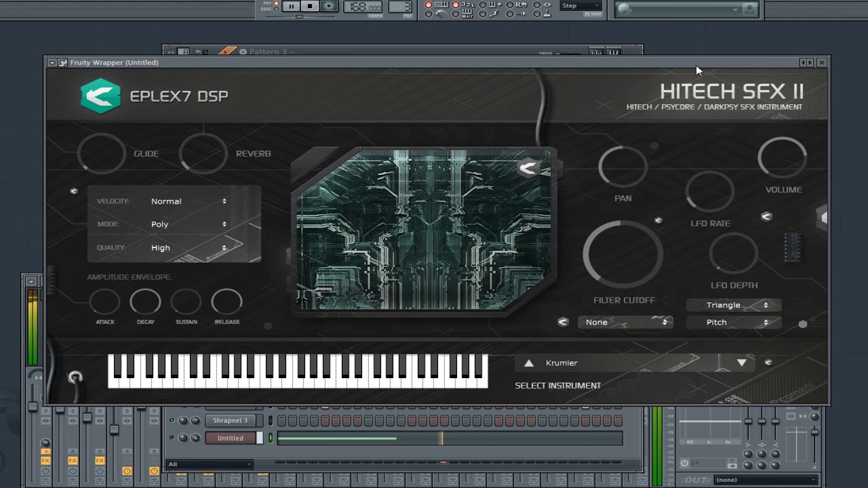Click the preset navigation arrows in wrapper title bar
This screenshot has width=868, height=488.
(x=806, y=62)
